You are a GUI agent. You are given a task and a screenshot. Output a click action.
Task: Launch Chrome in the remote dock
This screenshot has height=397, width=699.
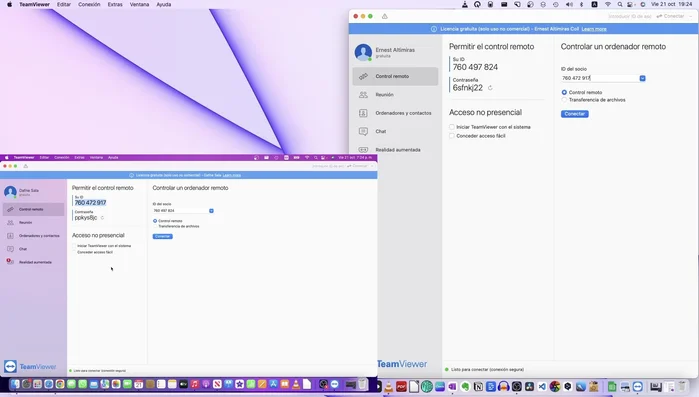(x=60, y=384)
